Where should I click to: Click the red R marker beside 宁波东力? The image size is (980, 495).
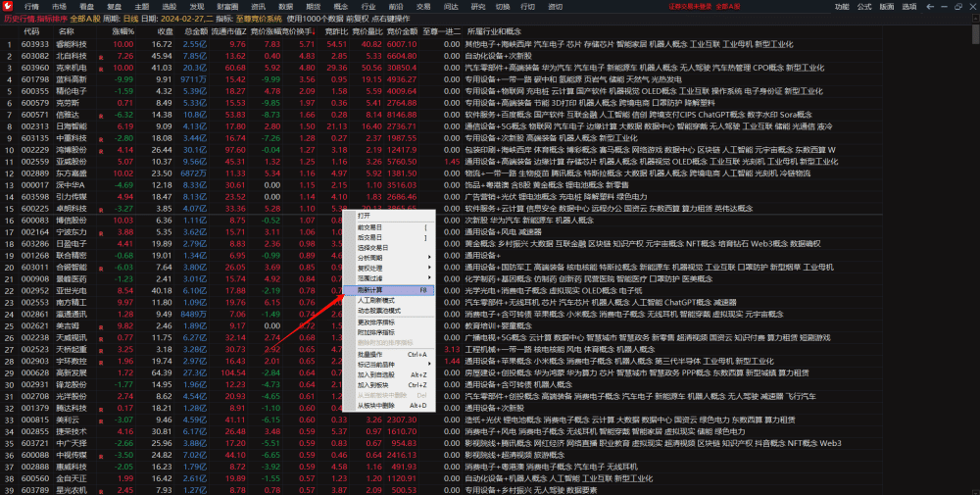click(101, 233)
